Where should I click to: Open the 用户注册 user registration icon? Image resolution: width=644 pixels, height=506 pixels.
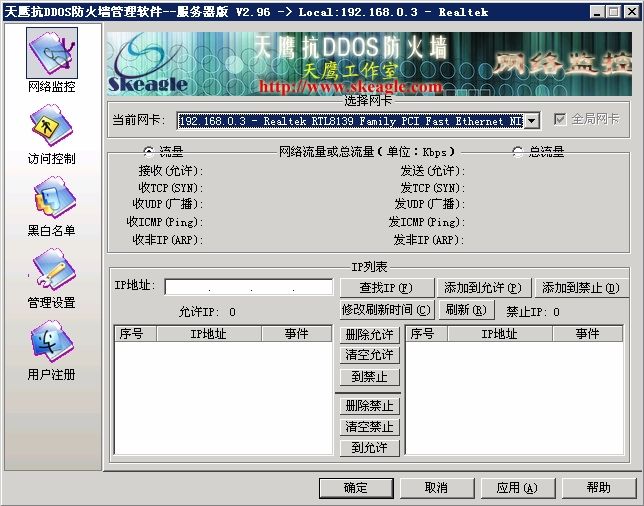tap(52, 342)
